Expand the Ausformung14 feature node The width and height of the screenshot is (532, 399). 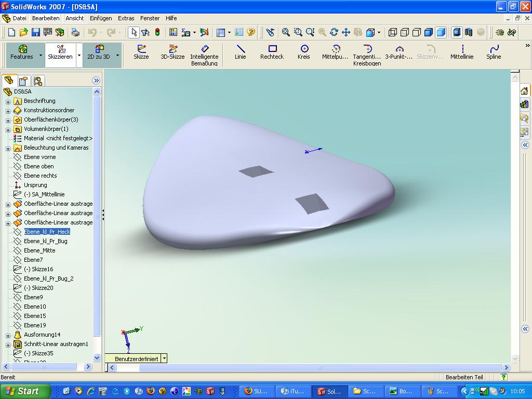[x=8, y=335]
